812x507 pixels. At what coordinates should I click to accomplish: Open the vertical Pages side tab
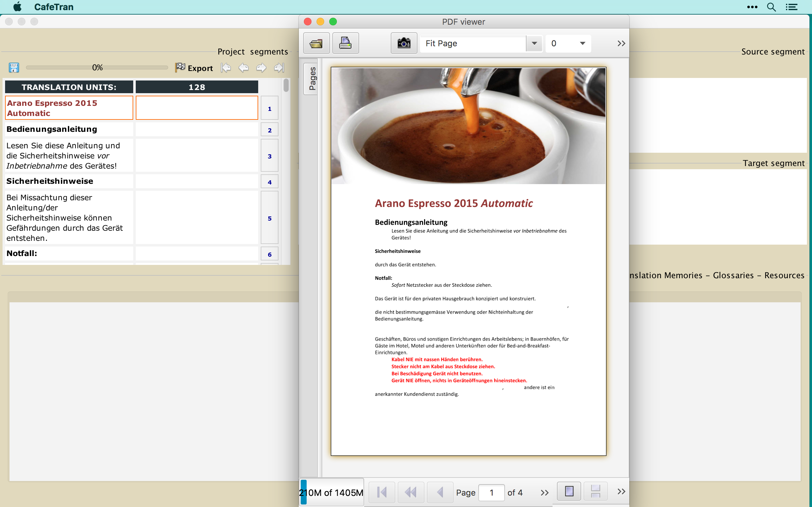(311, 79)
